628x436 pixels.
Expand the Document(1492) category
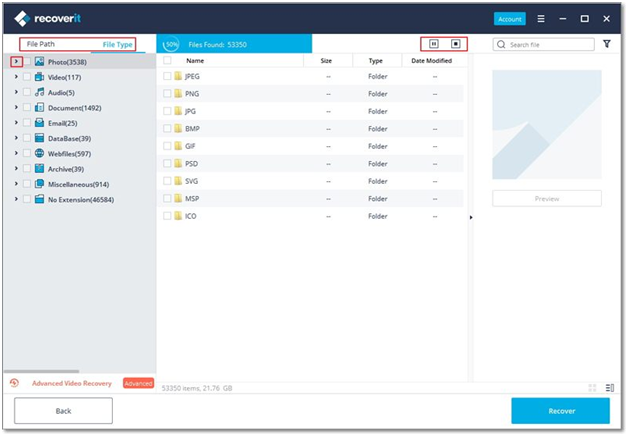point(16,108)
